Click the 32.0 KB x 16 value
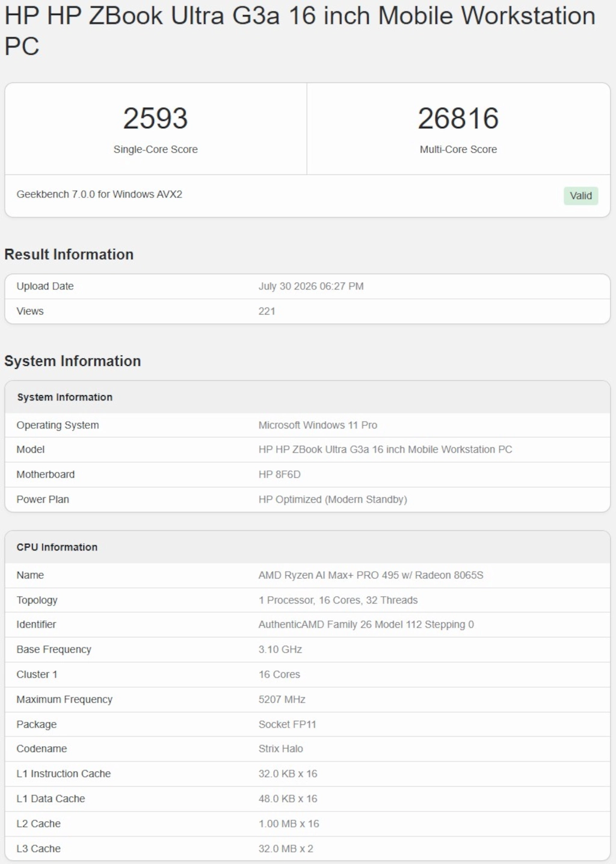Screen dimensions: 616x864 pos(288,774)
